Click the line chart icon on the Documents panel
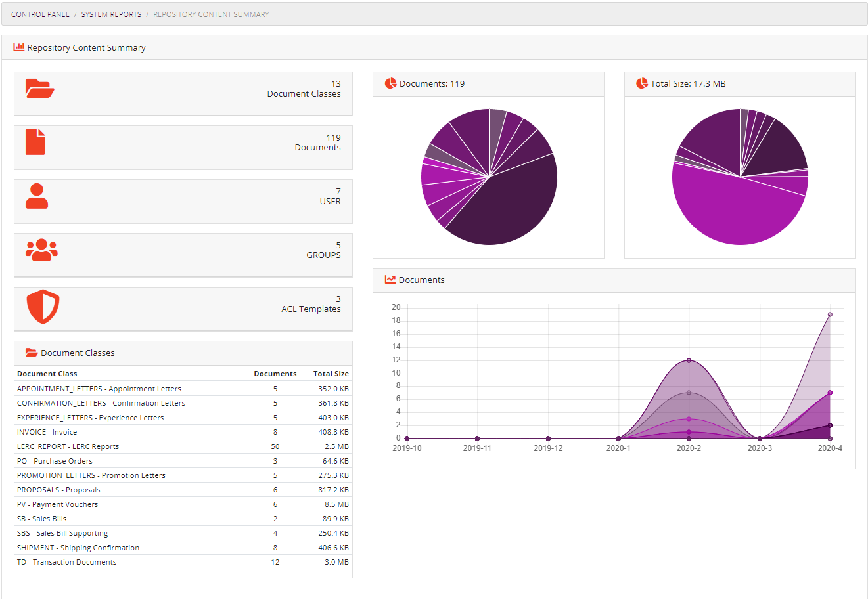Image resolution: width=868 pixels, height=608 pixels. 390,279
